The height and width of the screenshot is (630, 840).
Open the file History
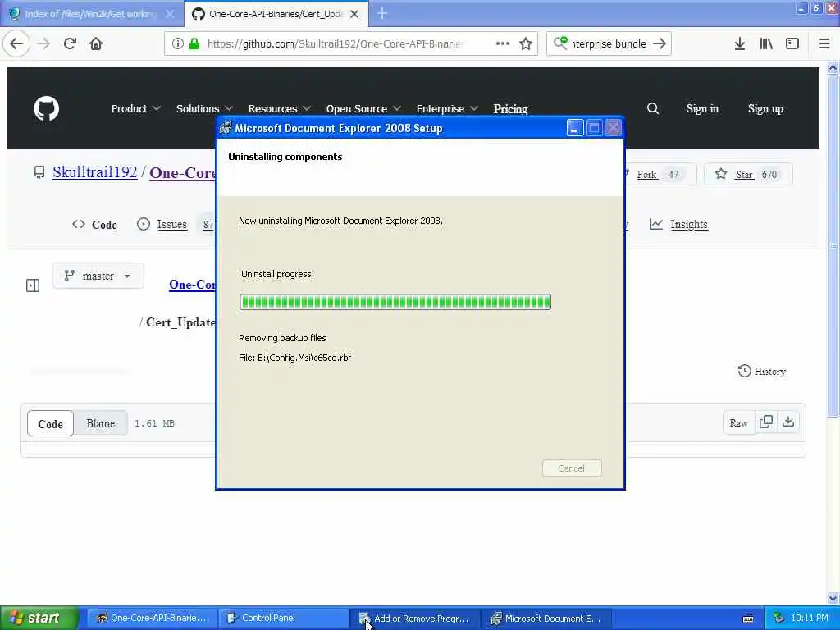click(762, 371)
